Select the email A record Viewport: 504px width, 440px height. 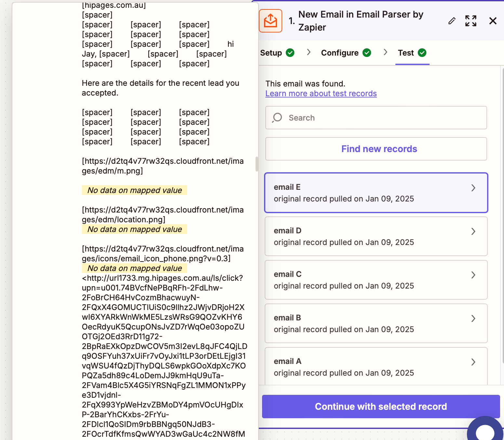tap(376, 366)
